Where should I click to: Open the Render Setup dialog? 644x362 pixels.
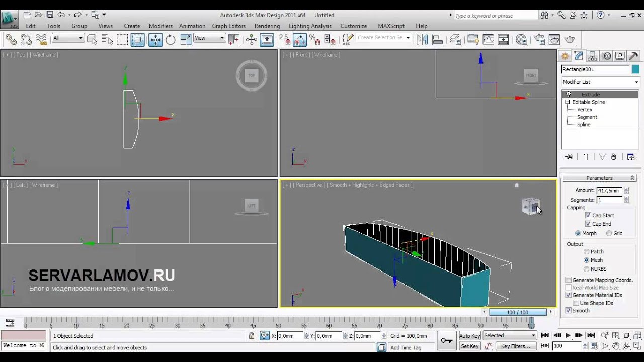click(539, 39)
